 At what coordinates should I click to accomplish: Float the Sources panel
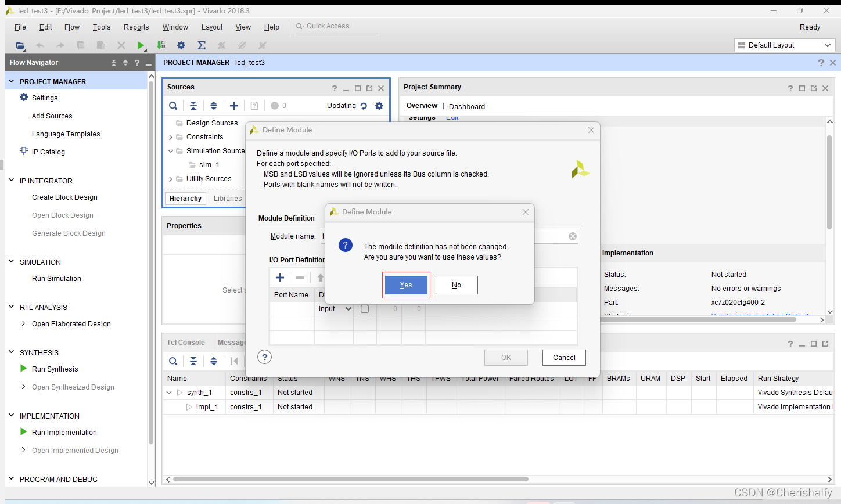[x=369, y=88]
